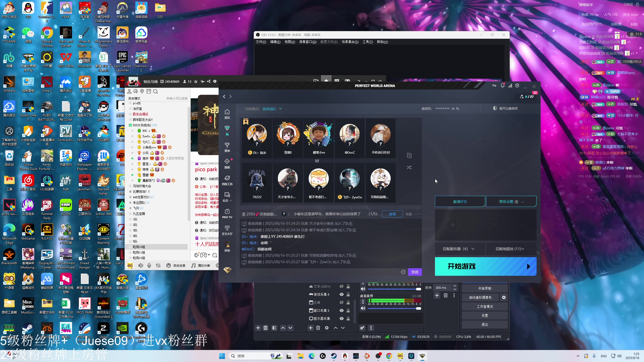Collapse the 520大作战2队 channel group in YY
Screen dimensions: 644x362
[x=130, y=125]
